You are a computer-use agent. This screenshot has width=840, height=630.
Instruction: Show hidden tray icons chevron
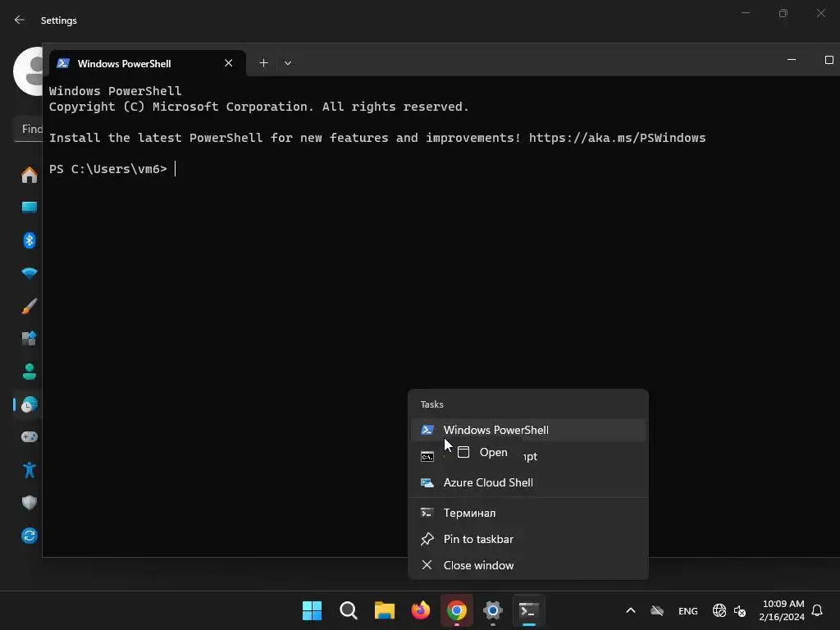coord(631,610)
